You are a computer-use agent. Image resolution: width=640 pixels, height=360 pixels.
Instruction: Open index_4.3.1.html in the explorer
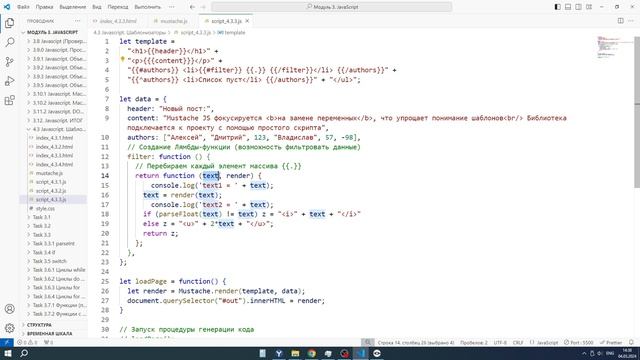click(x=54, y=138)
